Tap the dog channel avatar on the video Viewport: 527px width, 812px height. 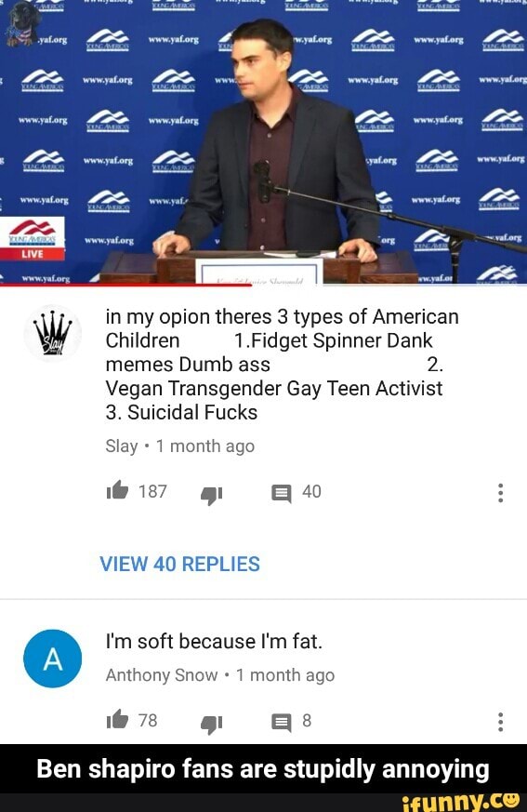(20, 21)
